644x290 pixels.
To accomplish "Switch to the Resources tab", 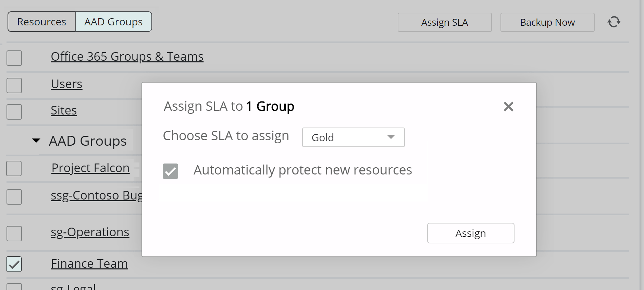I will pos(41,22).
